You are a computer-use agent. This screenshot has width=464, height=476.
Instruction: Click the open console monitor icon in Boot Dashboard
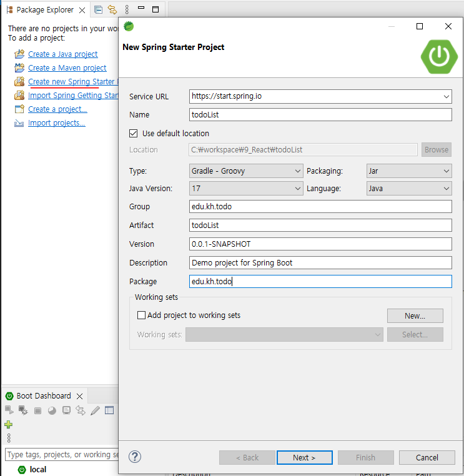pos(66,410)
